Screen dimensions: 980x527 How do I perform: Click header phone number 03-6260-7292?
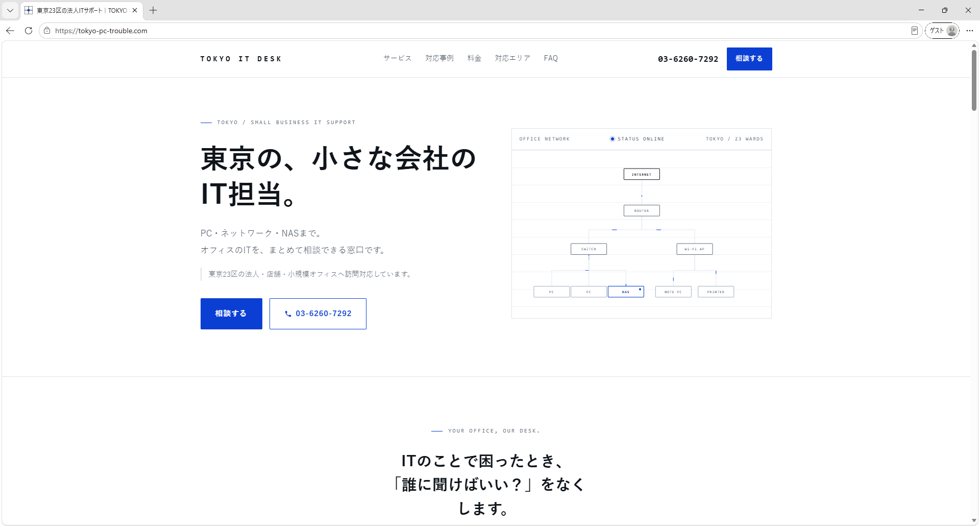(688, 59)
